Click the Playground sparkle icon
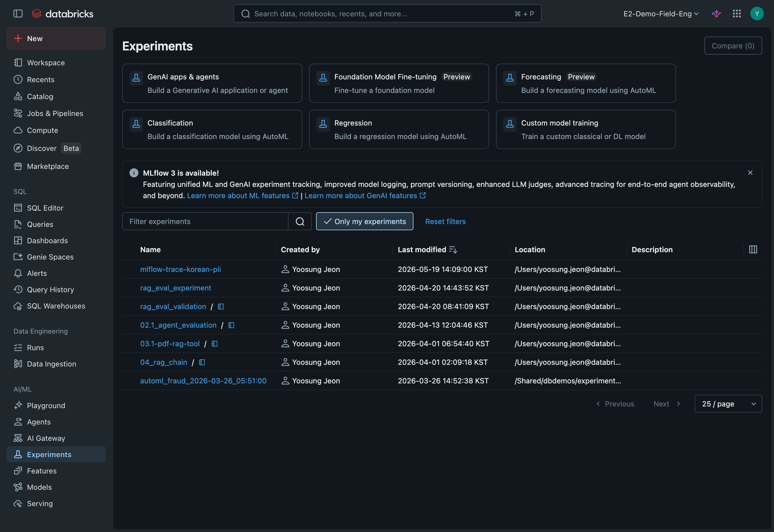774x532 pixels. [18, 405]
